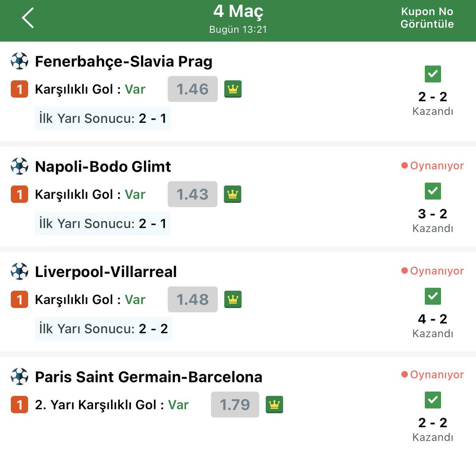Tap the crown icon next to 1.79 odds
This screenshot has height=451, width=476.
(x=274, y=405)
